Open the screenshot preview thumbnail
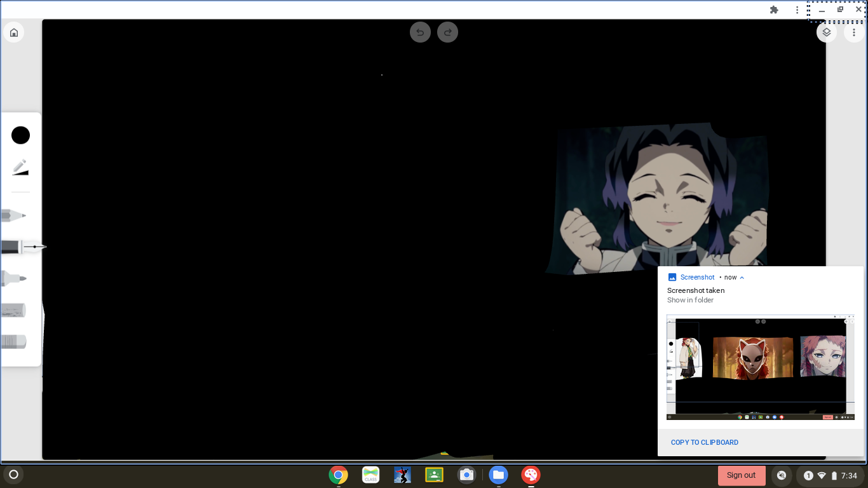This screenshot has width=868, height=488. click(x=761, y=367)
